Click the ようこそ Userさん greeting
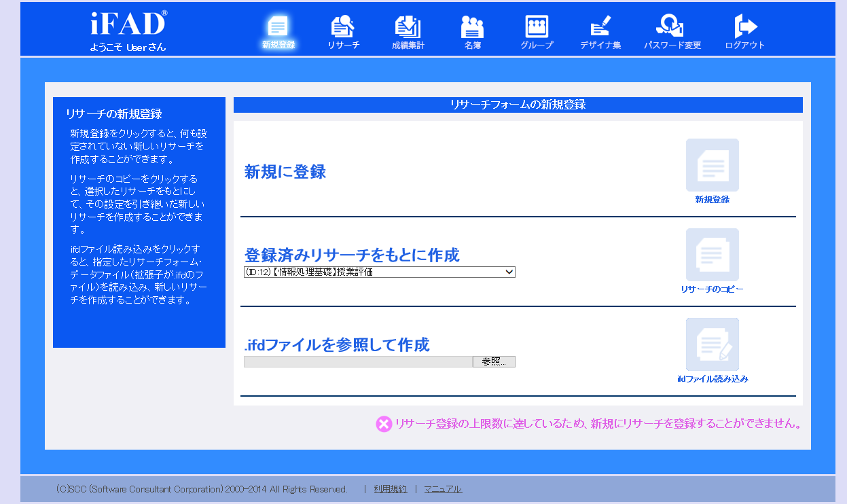Image resolution: width=847 pixels, height=504 pixels. click(128, 48)
